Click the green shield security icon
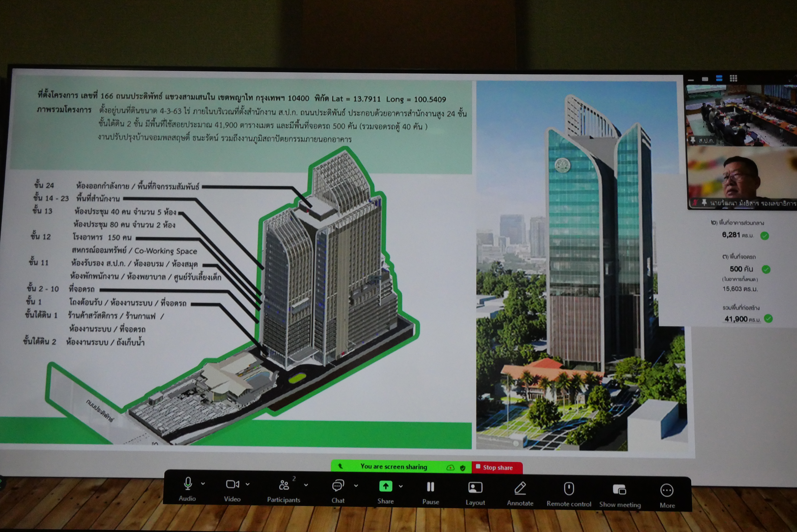This screenshot has height=532, width=797. pyautogui.click(x=462, y=468)
